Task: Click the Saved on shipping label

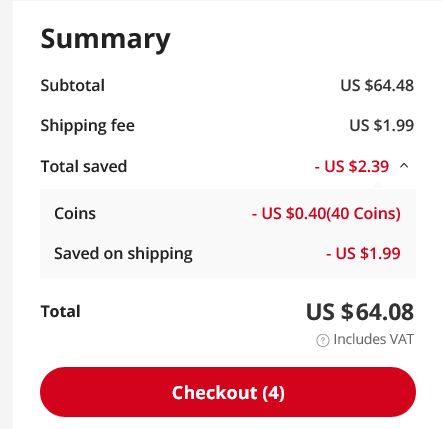Action: coord(123,254)
